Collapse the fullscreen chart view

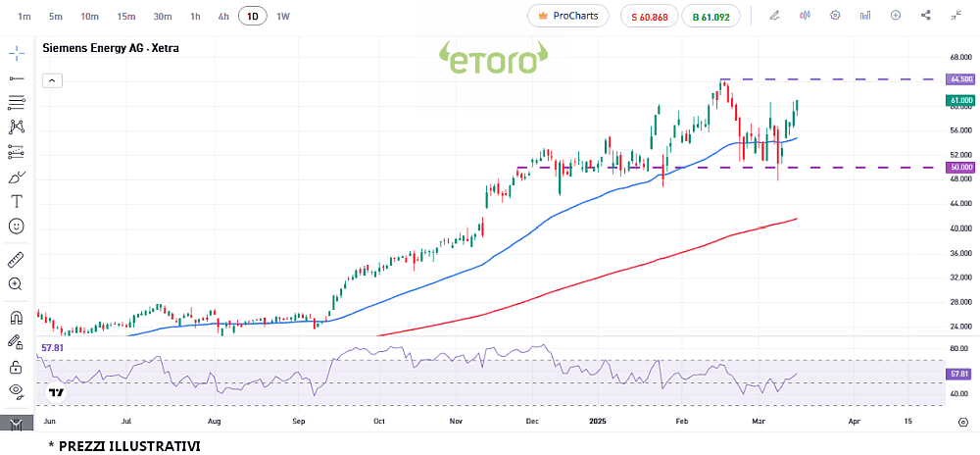click(956, 16)
